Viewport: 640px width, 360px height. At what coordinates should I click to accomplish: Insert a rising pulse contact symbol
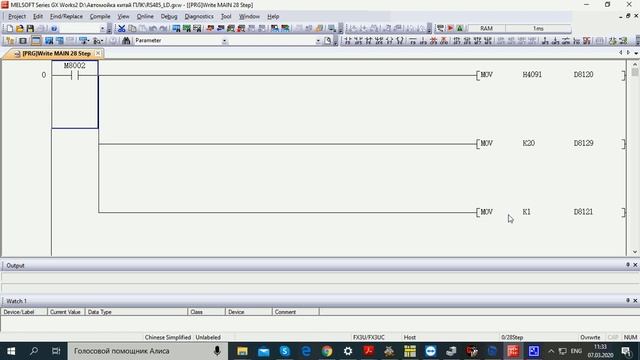tap(456, 40)
